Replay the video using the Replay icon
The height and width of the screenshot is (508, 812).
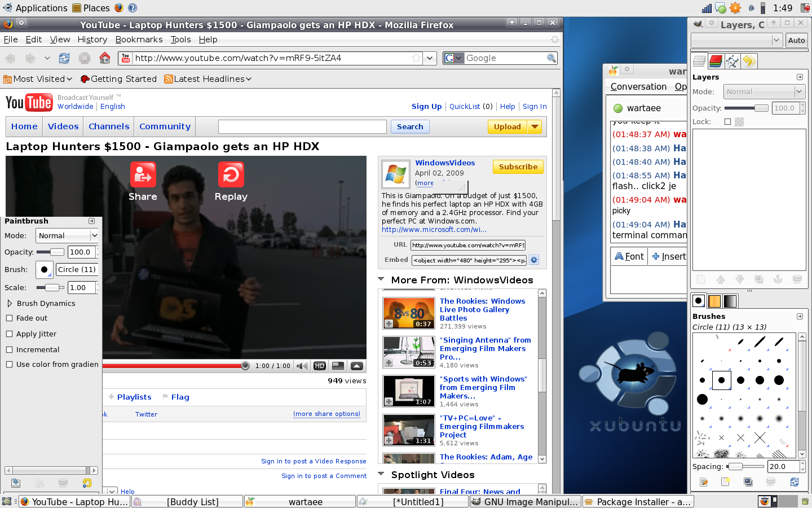(x=231, y=174)
